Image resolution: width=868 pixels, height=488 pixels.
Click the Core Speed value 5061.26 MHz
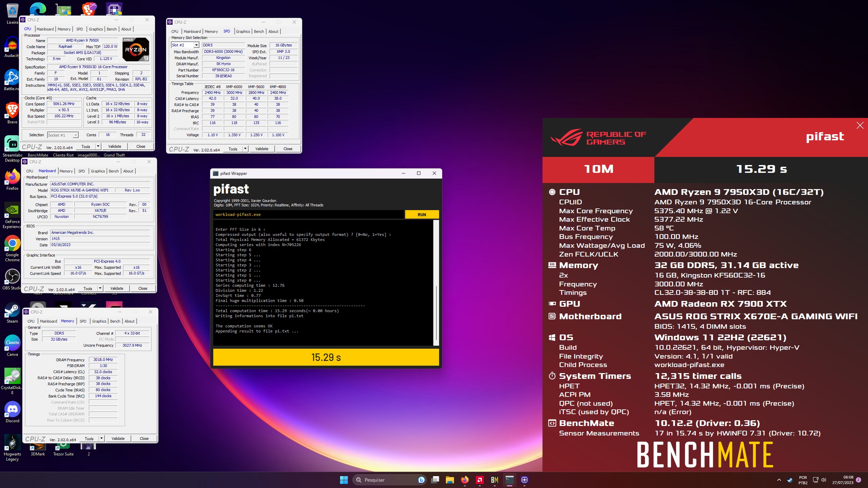[64, 104]
